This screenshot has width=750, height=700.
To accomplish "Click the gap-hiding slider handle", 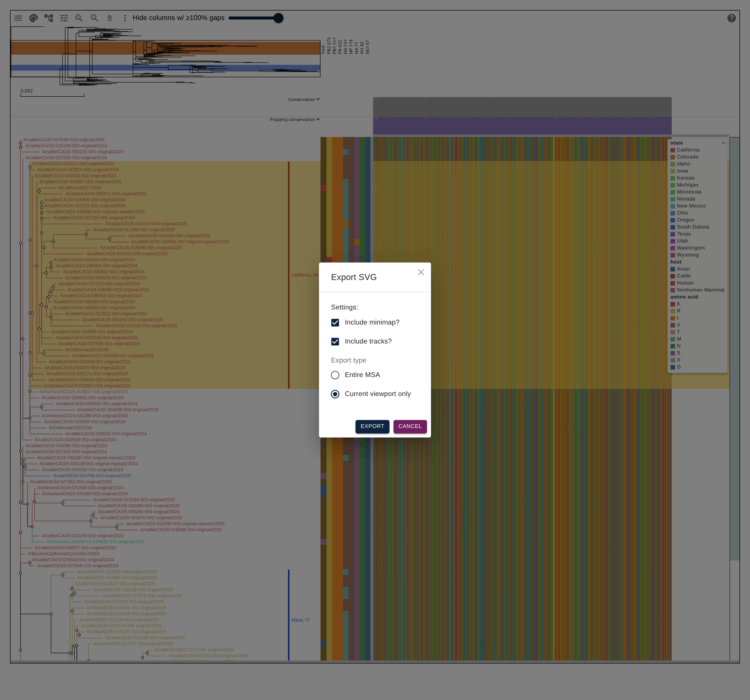I will click(278, 18).
